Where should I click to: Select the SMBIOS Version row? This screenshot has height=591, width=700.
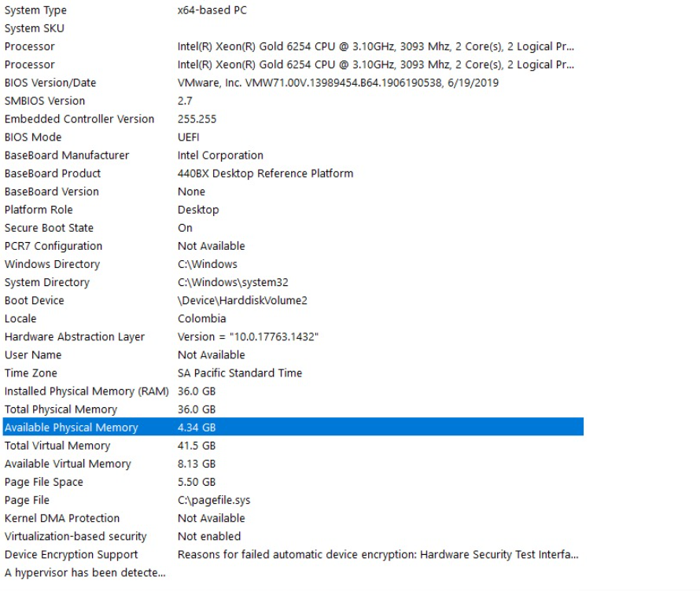[45, 101]
